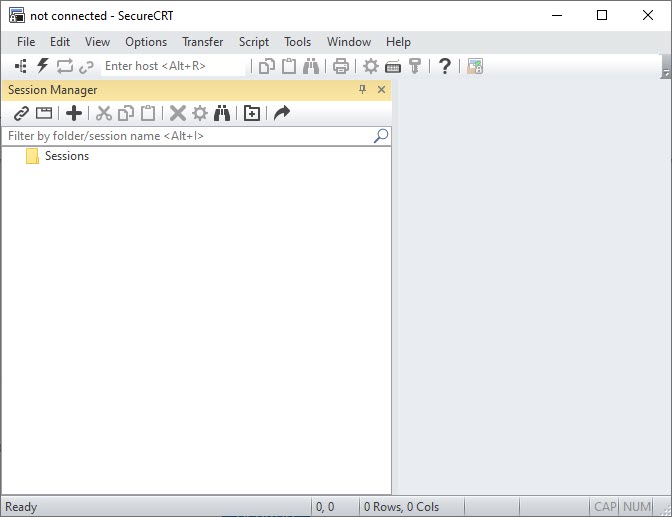This screenshot has height=517, width=672.
Task: Click the Connect in Tab icon in Session Manager
Action: 44,113
